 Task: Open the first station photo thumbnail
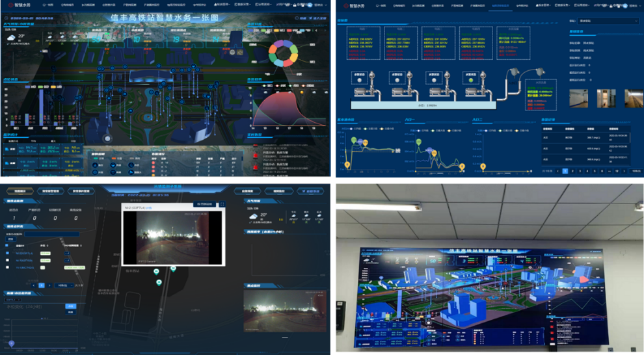(578, 98)
